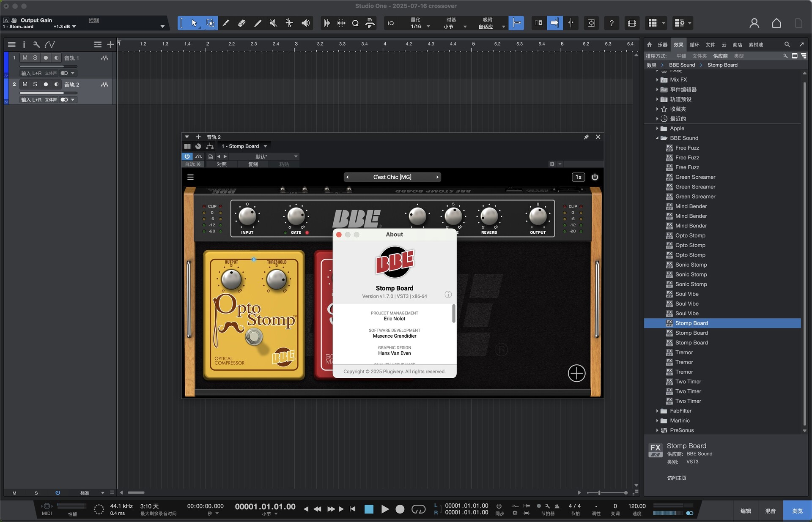The height and width of the screenshot is (522, 812).
Task: Open the track list wrench options
Action: coord(36,44)
